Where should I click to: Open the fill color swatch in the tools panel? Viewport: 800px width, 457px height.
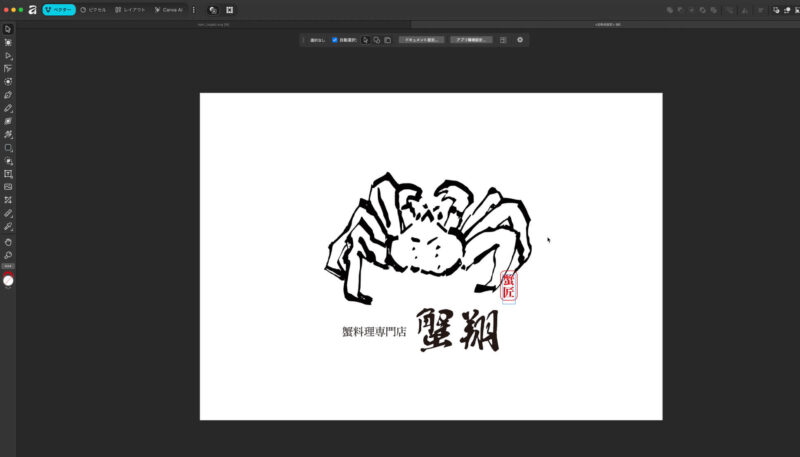point(8,281)
